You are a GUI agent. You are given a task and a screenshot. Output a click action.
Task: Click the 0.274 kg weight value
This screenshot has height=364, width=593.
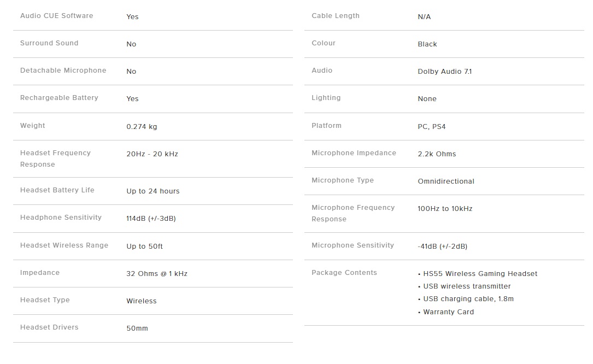click(142, 127)
